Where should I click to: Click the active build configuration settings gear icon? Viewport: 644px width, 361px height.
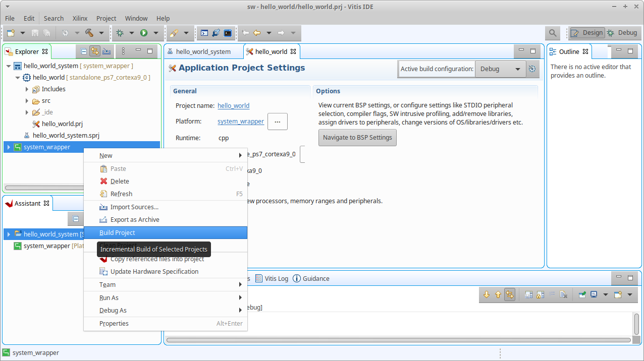tap(532, 69)
